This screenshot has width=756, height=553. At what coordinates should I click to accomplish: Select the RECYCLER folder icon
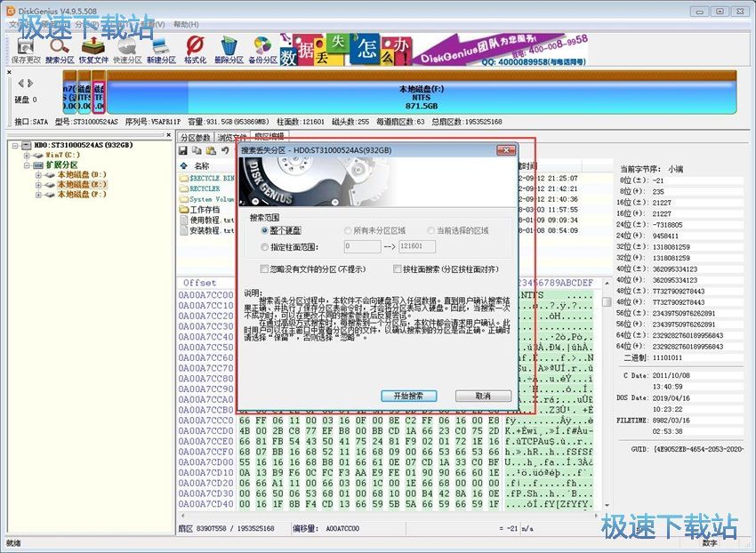click(184, 189)
